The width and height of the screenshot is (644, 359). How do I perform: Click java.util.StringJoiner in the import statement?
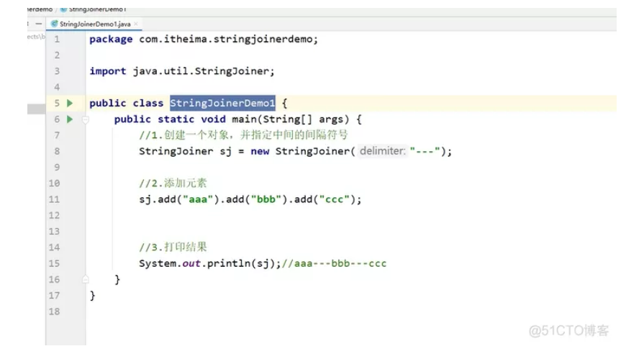click(201, 71)
